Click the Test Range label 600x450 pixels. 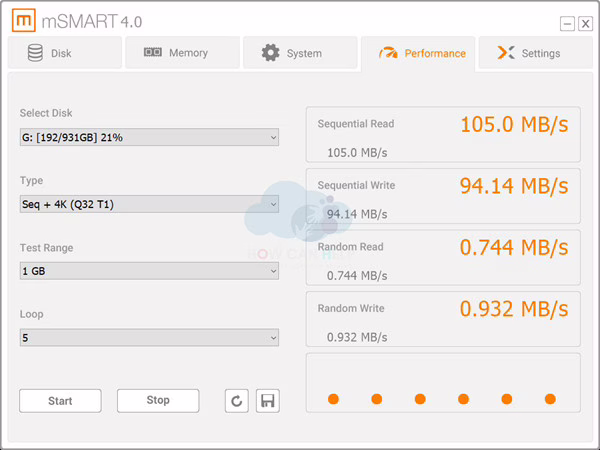[47, 248]
